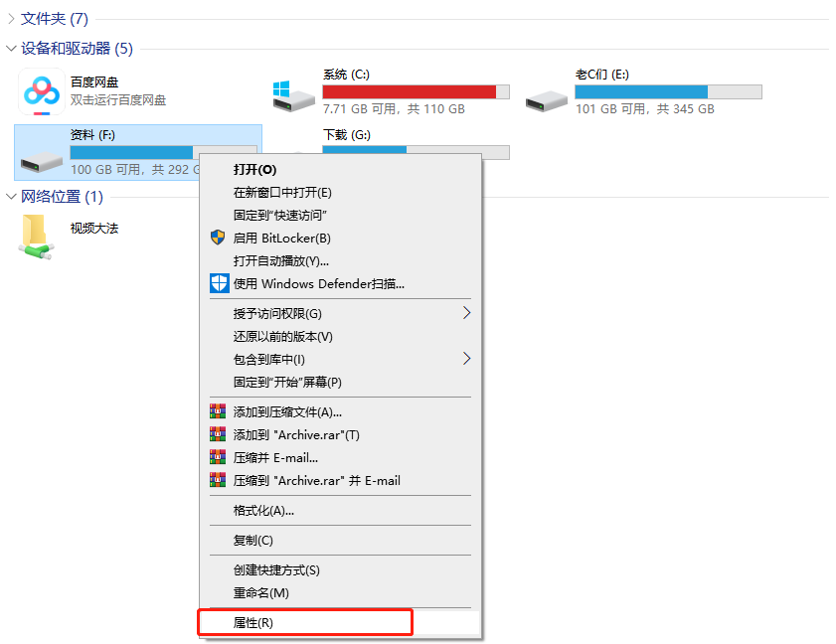Click the 下载 (G:) drive label
Image resolution: width=836 pixels, height=644 pixels.
(x=346, y=135)
